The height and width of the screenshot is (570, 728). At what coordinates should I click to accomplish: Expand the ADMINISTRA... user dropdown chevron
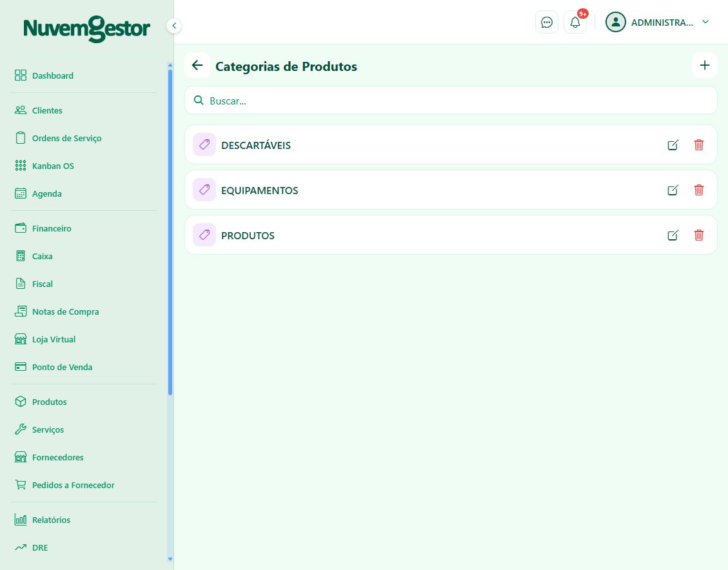click(x=705, y=22)
